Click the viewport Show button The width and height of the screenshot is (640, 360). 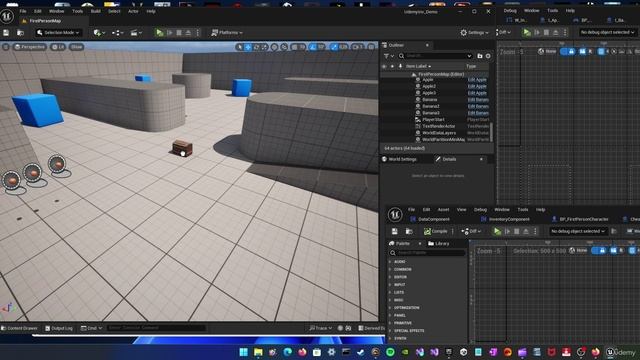(x=76, y=47)
